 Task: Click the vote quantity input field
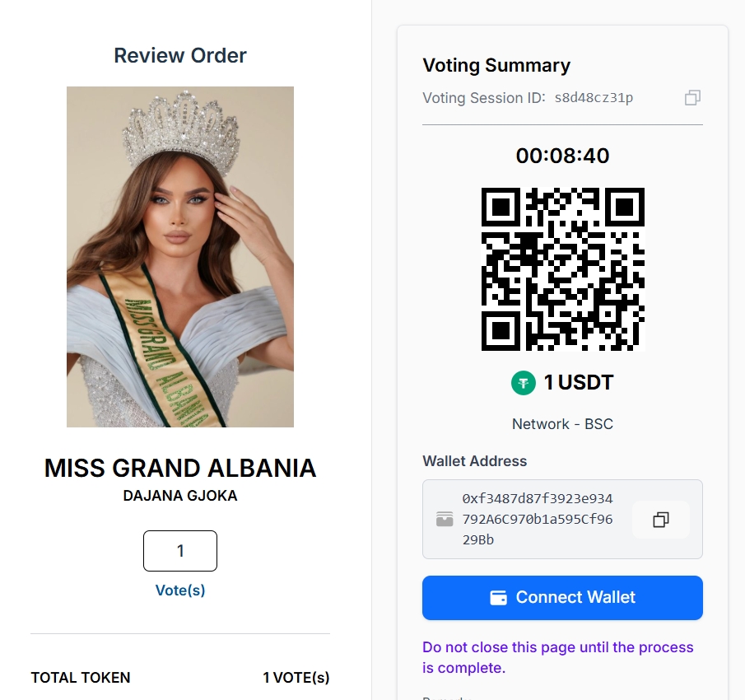[180, 551]
